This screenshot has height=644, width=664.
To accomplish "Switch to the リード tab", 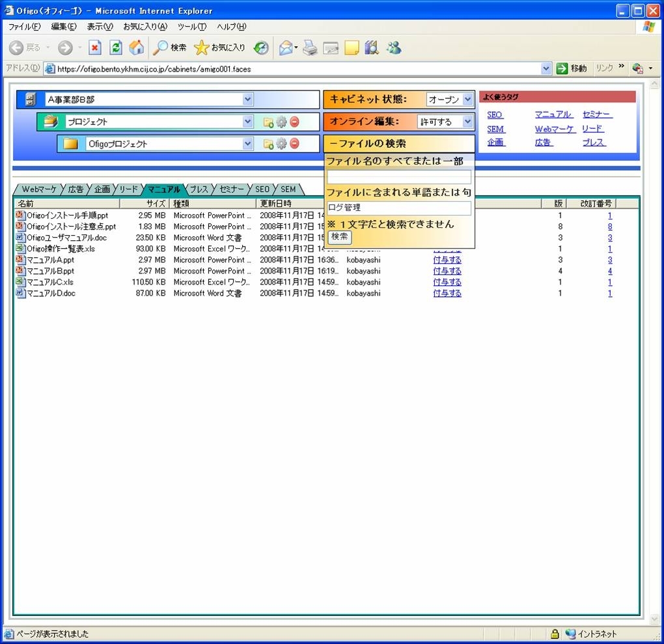I will (x=128, y=189).
